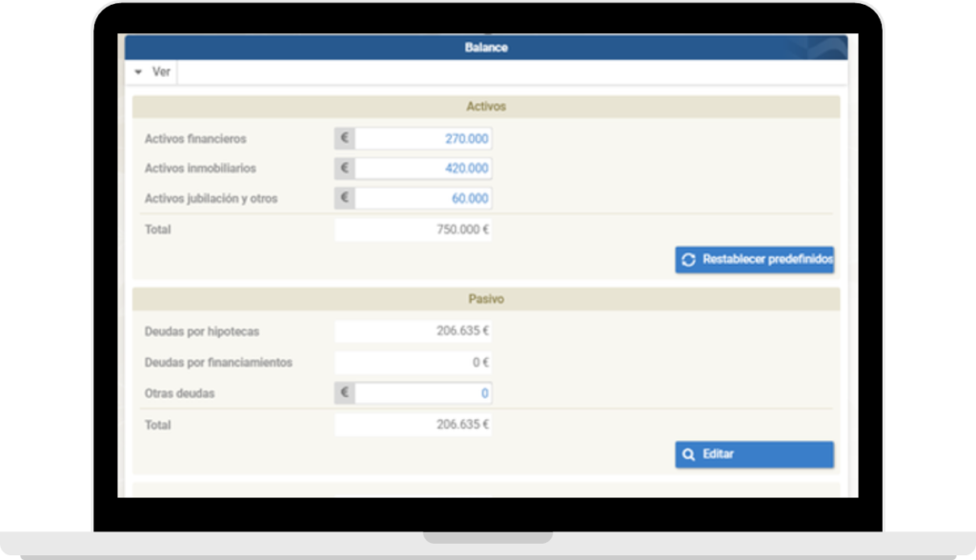Click the euro icon beside Activos inmobiliarios

pos(345,169)
